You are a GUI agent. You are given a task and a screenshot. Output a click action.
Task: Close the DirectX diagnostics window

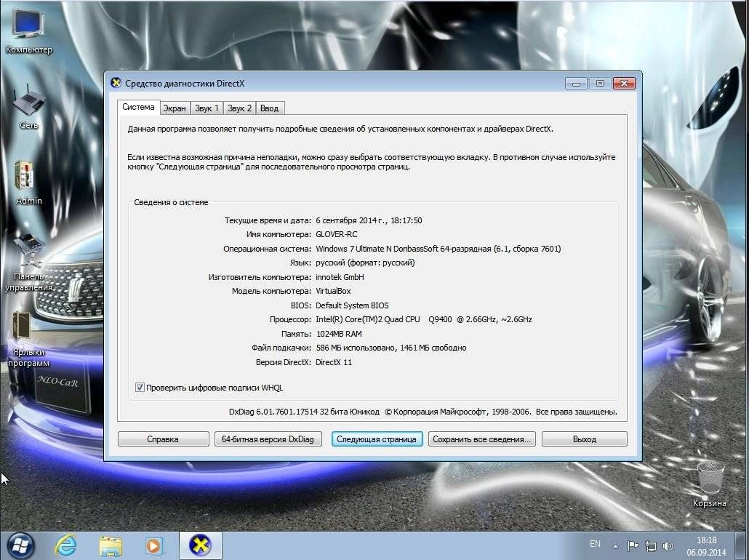coord(624,83)
